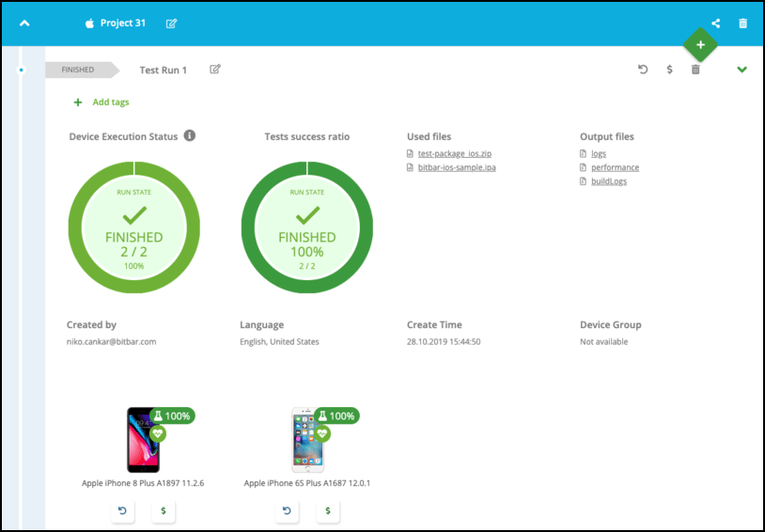Image resolution: width=765 pixels, height=532 pixels.
Task: Open the logs output file
Action: (x=599, y=153)
